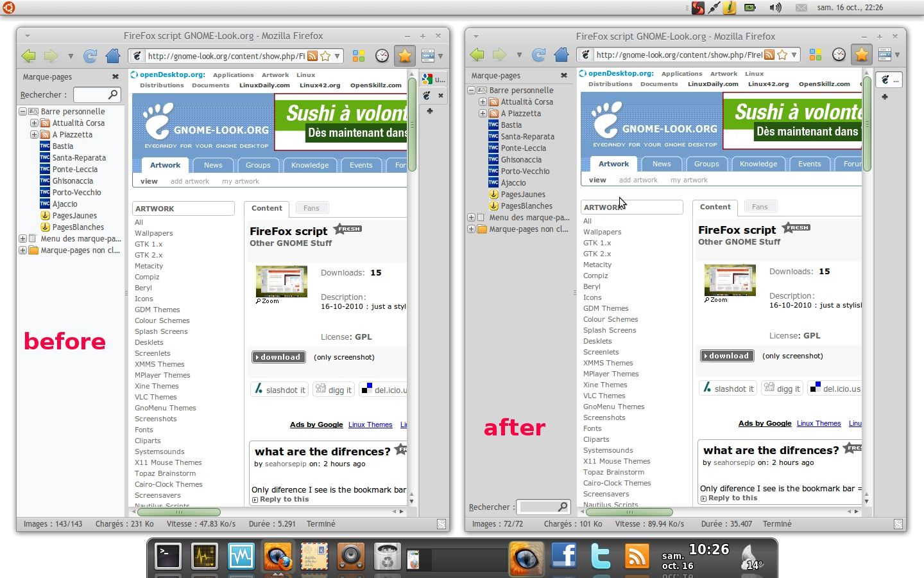The image size is (924, 578).
Task: Open the Groups tab in right page
Action: tap(706, 164)
